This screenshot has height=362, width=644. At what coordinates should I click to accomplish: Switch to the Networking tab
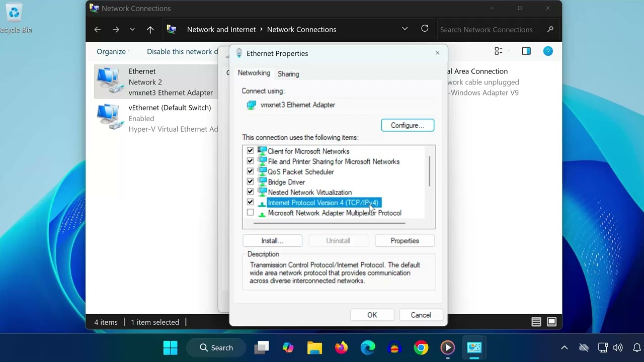tap(254, 73)
